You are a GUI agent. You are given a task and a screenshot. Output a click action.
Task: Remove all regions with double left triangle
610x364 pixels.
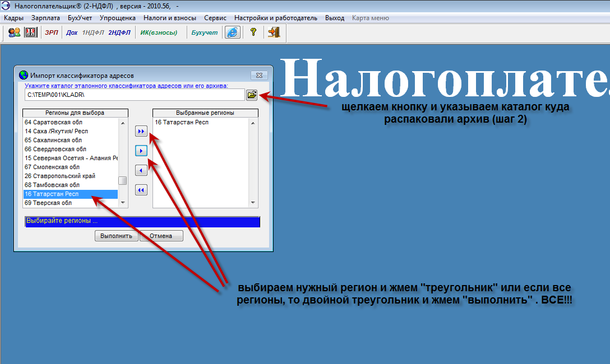click(141, 190)
